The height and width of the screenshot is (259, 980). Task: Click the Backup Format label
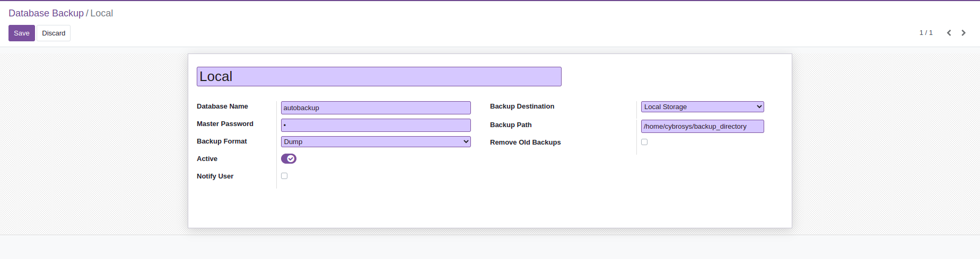point(222,141)
